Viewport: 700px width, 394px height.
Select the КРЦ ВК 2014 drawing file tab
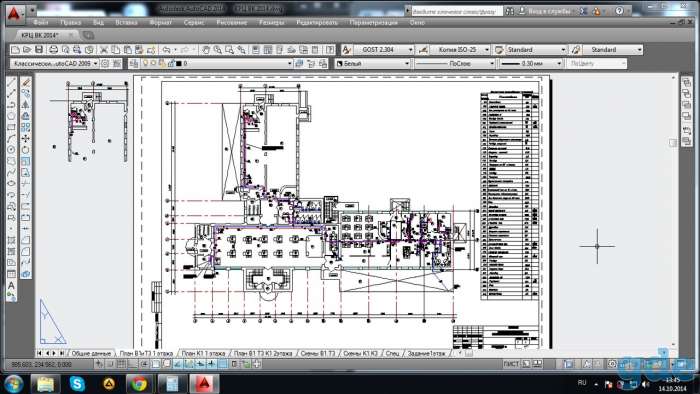[40, 35]
